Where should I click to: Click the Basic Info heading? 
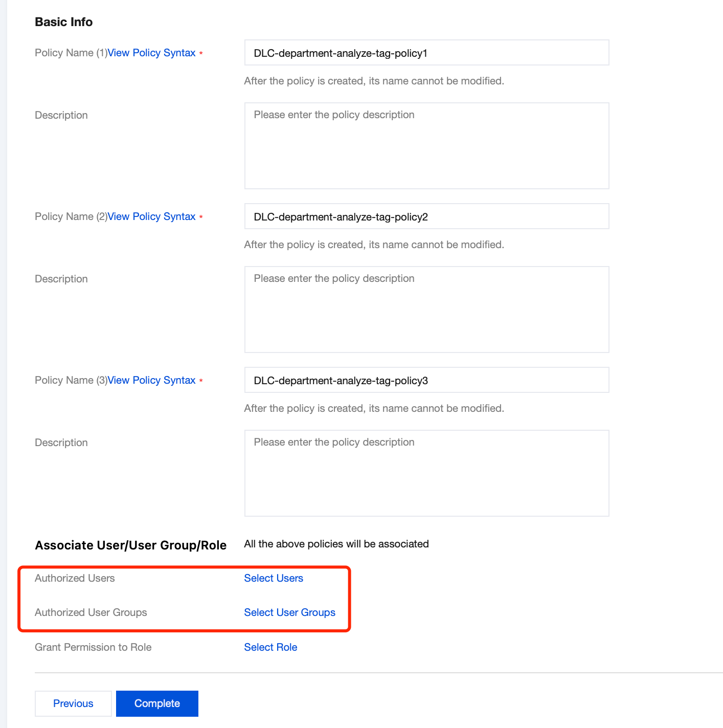[x=64, y=22]
